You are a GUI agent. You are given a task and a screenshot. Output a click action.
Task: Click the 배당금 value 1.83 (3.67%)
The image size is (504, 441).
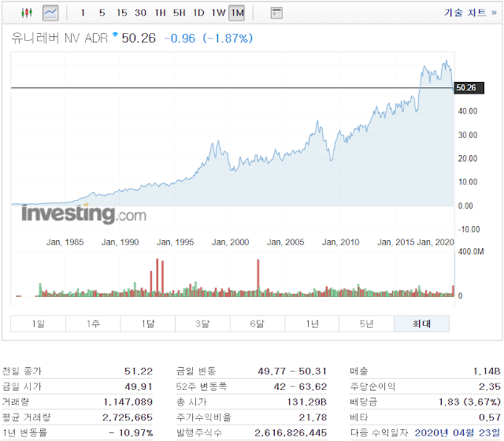(x=469, y=402)
